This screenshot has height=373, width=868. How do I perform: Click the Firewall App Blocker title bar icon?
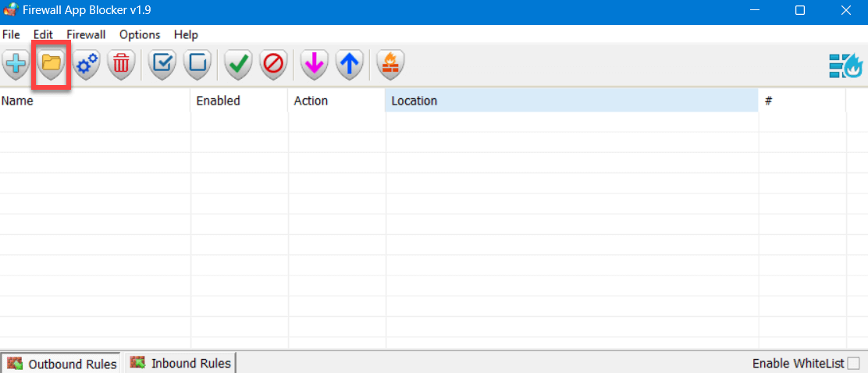10,10
